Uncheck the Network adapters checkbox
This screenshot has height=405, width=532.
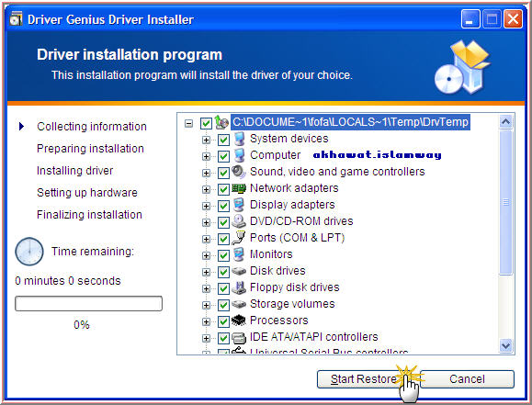(223, 189)
